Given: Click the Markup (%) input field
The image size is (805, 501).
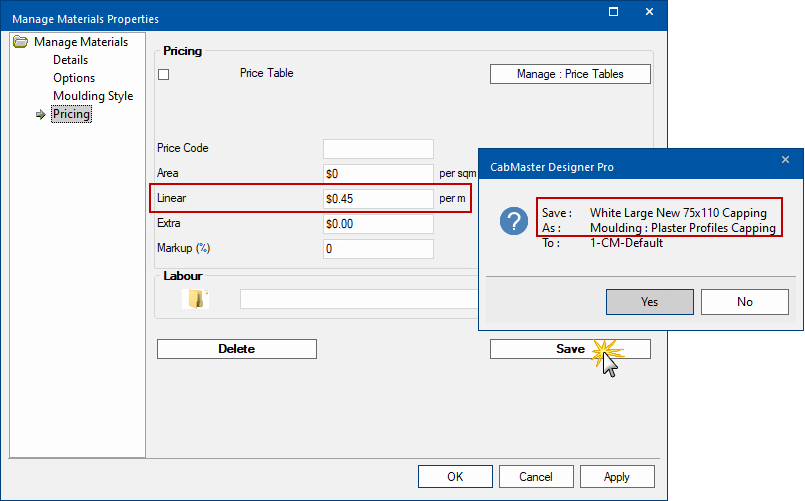Looking at the screenshot, I should [x=378, y=248].
